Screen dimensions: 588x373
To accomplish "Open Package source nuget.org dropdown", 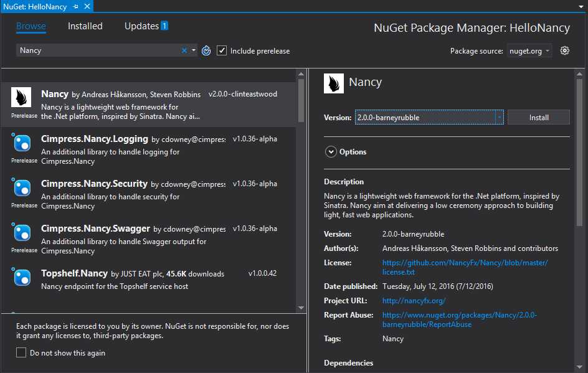I will tap(529, 50).
